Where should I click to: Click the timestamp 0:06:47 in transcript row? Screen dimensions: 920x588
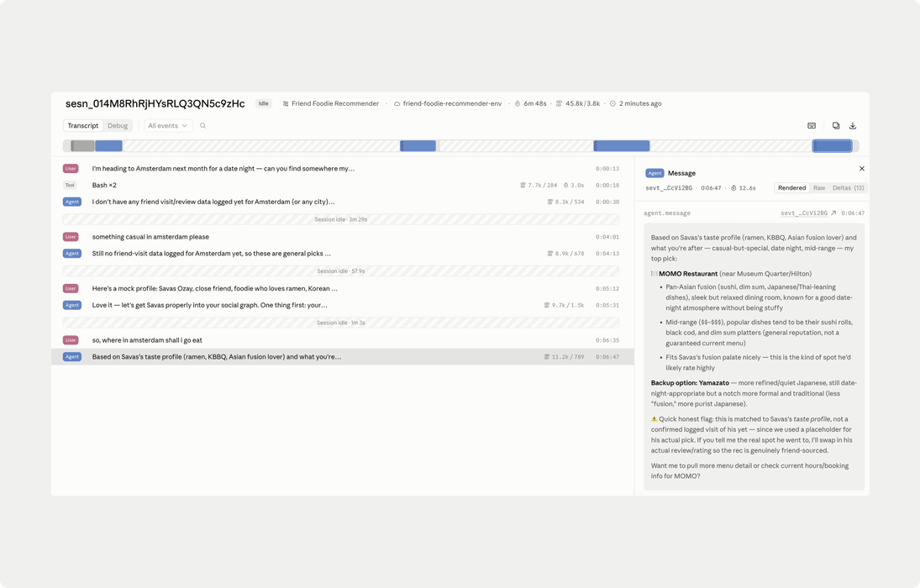pyautogui.click(x=607, y=357)
